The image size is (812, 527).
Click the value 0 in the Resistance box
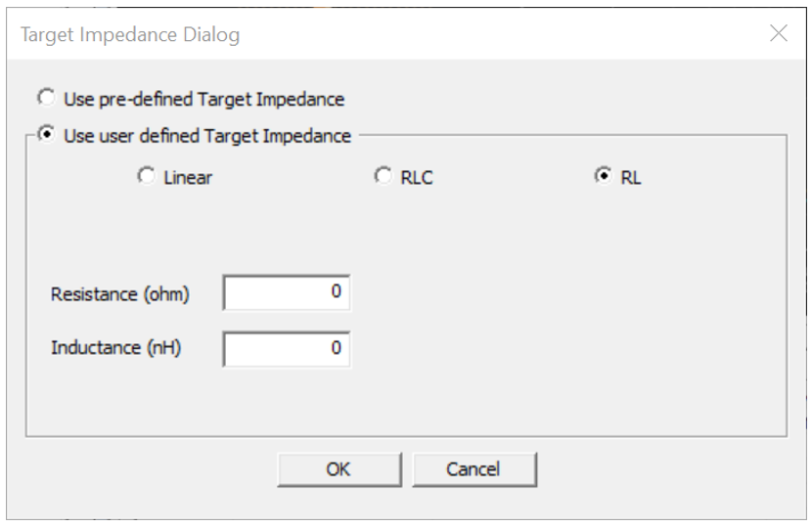point(336,291)
